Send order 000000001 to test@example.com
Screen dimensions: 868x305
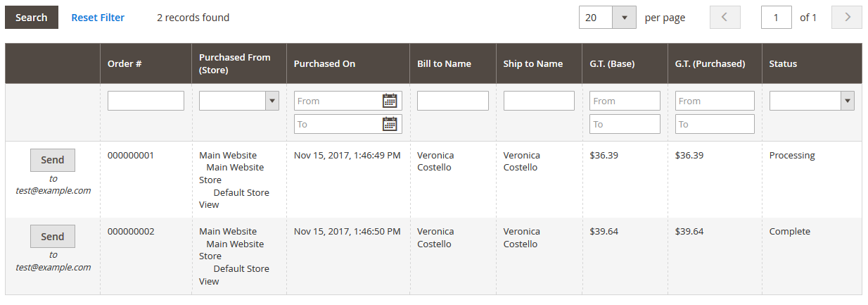(53, 160)
